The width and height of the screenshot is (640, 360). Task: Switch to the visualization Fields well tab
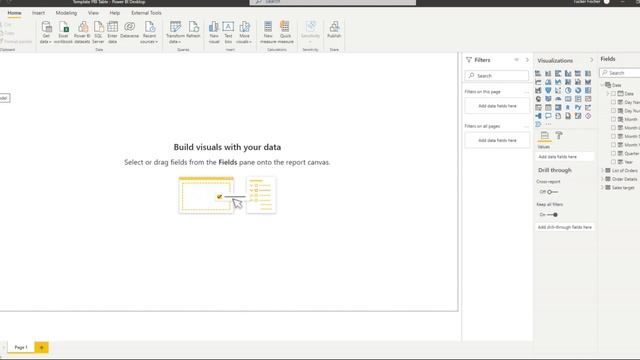544,136
